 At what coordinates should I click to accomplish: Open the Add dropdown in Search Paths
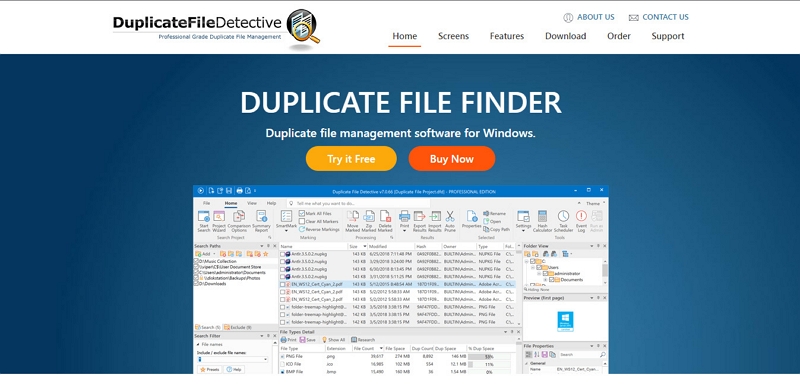pyautogui.click(x=204, y=253)
